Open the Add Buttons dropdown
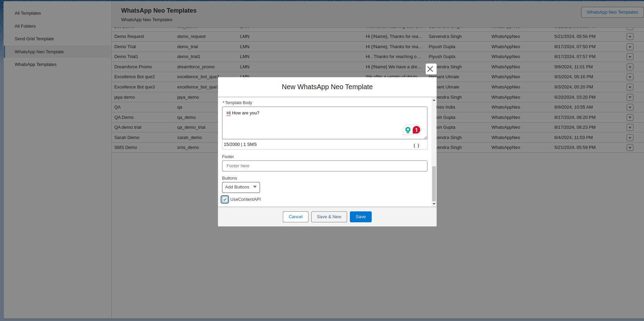Image resolution: width=644 pixels, height=321 pixels. (x=241, y=187)
